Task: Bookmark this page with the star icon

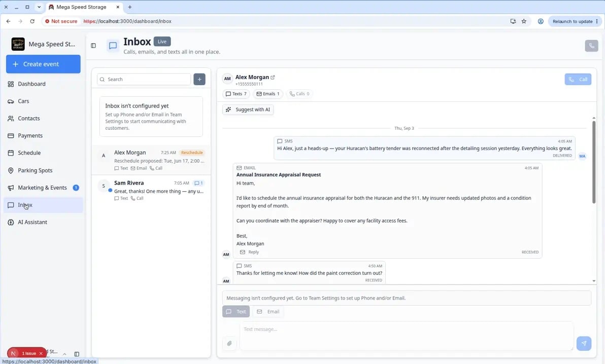Action: tap(524, 21)
